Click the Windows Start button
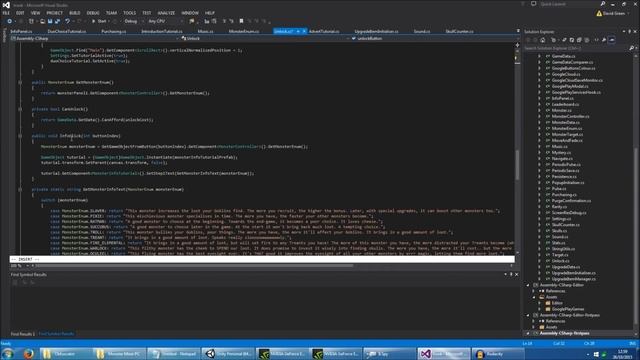640x360 pixels. point(7,353)
